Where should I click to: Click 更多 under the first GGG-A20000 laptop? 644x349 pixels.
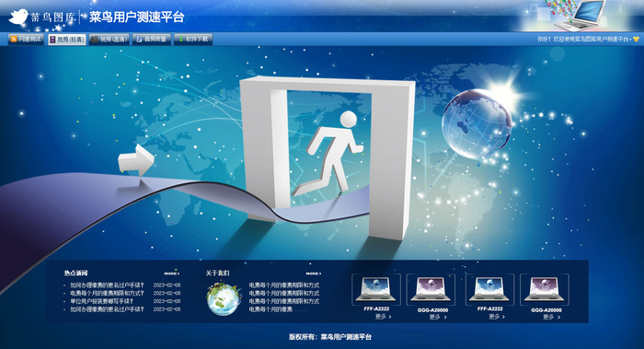pos(438,317)
